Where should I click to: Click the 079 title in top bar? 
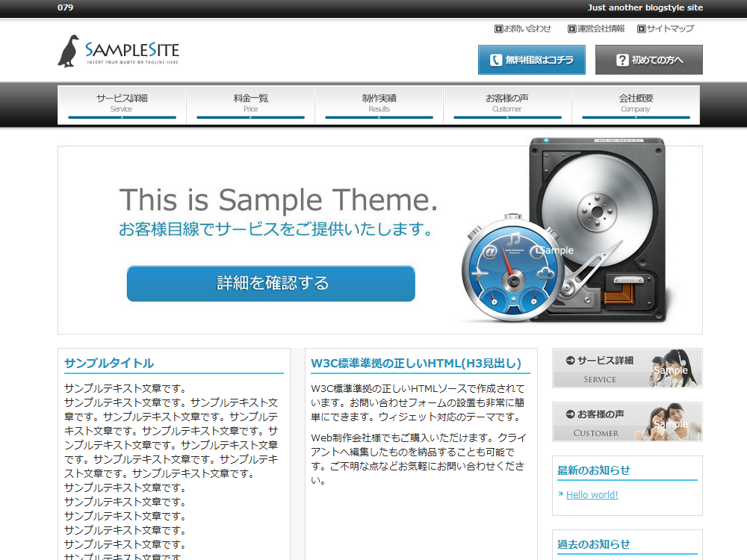[x=65, y=7]
